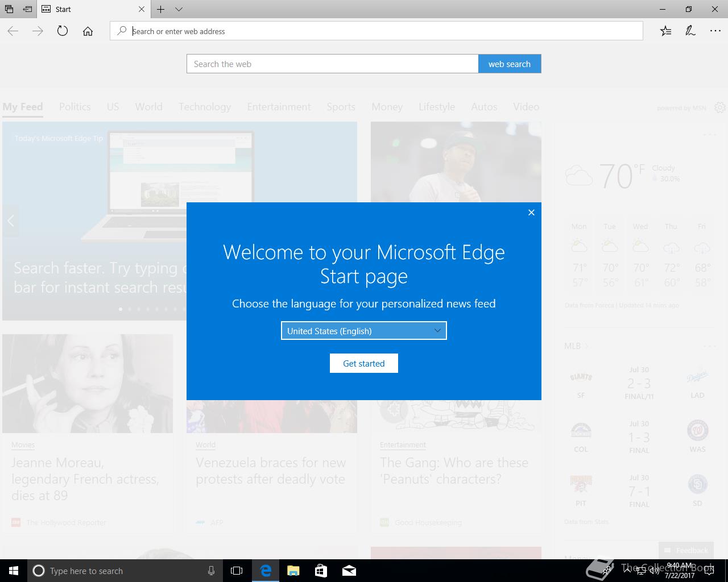
Task: Open Task View on taskbar
Action: click(237, 571)
